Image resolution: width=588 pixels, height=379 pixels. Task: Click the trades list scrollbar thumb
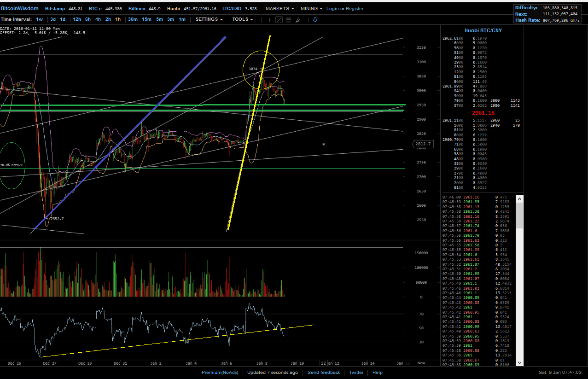point(520,216)
